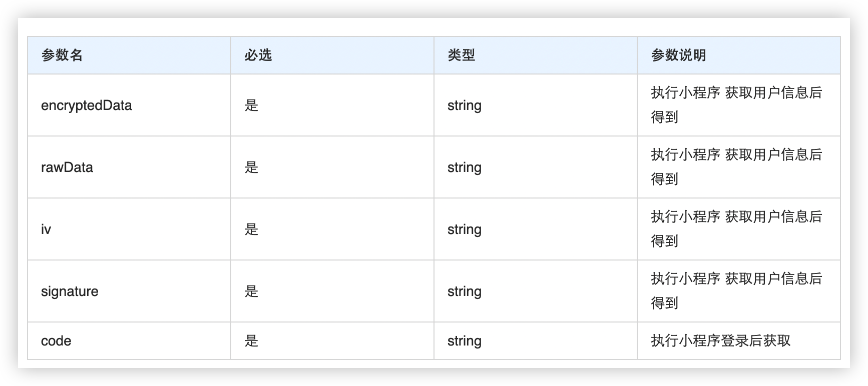
Task: Click the 参数名 column header
Action: pyautogui.click(x=62, y=55)
